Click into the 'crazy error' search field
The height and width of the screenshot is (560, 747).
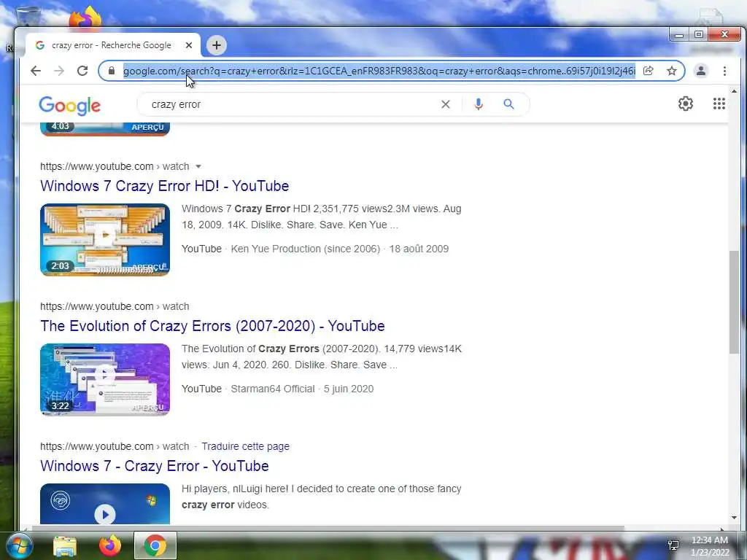[x=290, y=104]
